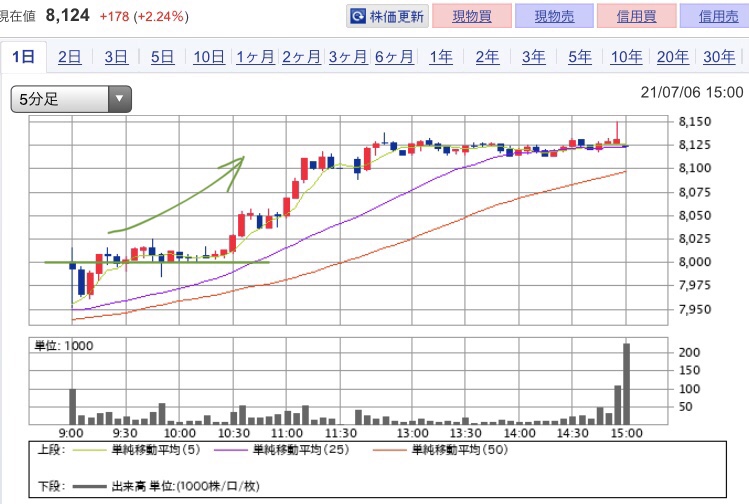The height and width of the screenshot is (504, 749).
Task: Choose the 30年 chart period
Action: coord(719,57)
